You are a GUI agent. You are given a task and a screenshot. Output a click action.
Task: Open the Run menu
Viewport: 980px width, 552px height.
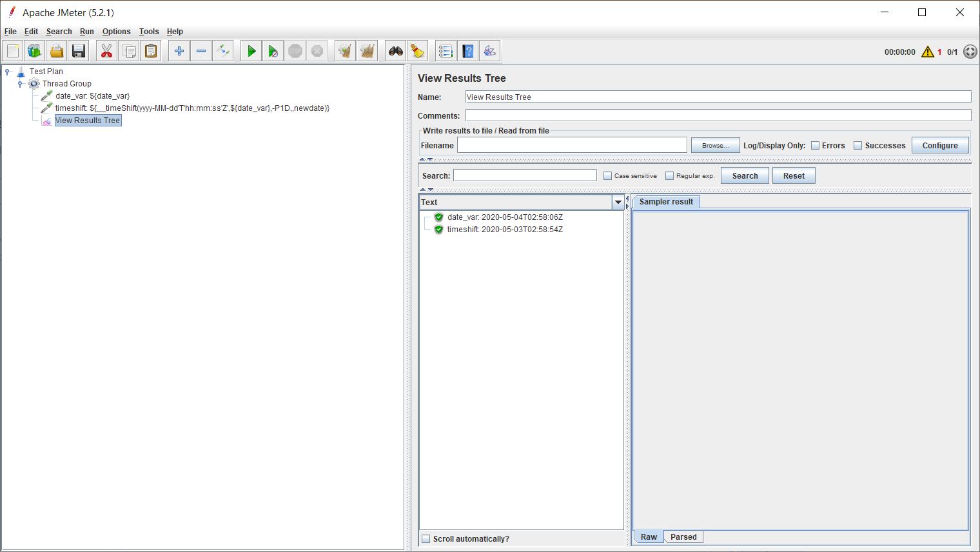click(x=87, y=32)
